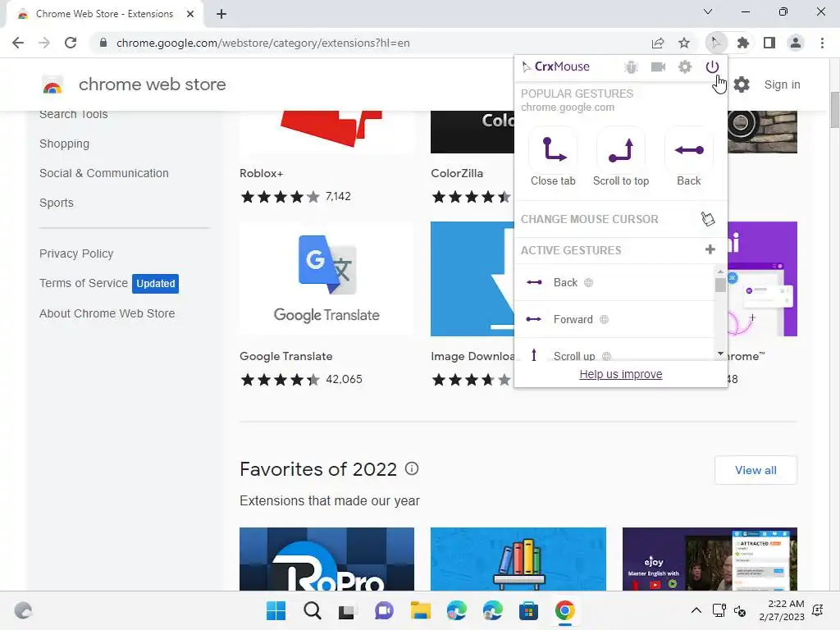Click CrxMouse extension icon in toolbar

[715, 43]
